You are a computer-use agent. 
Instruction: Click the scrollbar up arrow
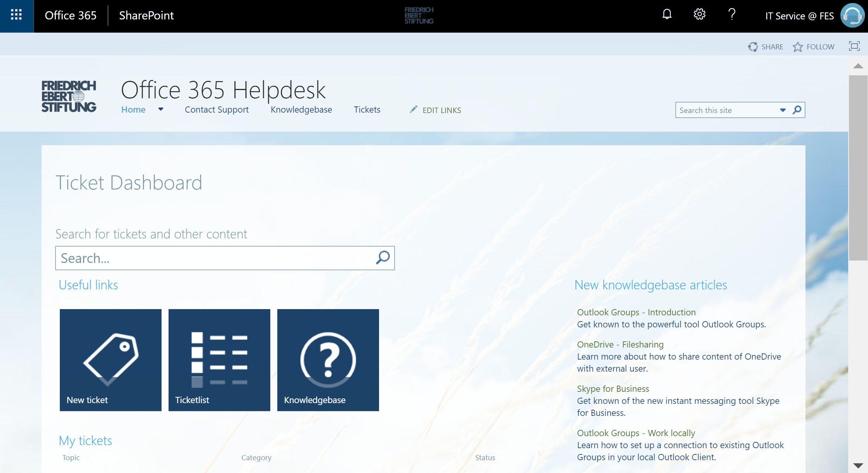(x=858, y=66)
